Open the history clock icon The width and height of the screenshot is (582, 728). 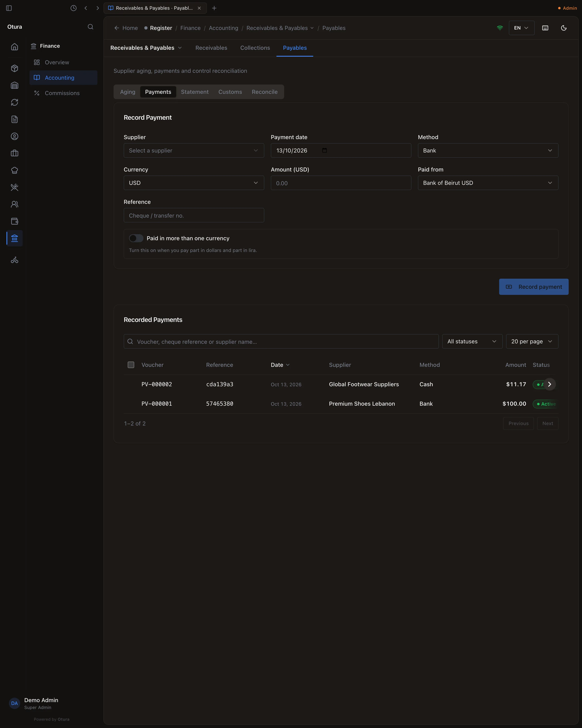pyautogui.click(x=74, y=8)
